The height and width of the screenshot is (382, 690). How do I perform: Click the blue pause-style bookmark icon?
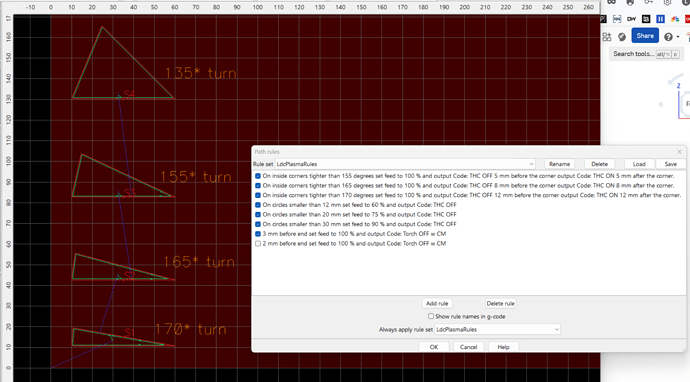(660, 19)
